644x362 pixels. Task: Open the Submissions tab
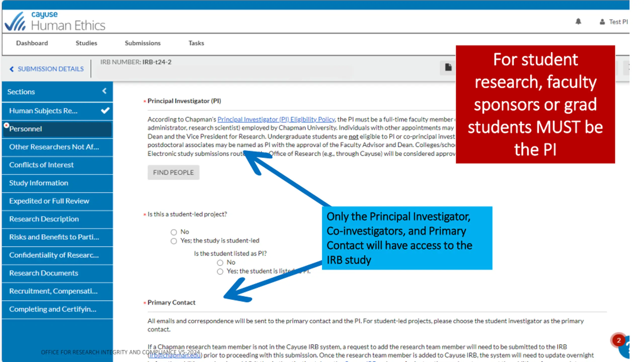[143, 43]
